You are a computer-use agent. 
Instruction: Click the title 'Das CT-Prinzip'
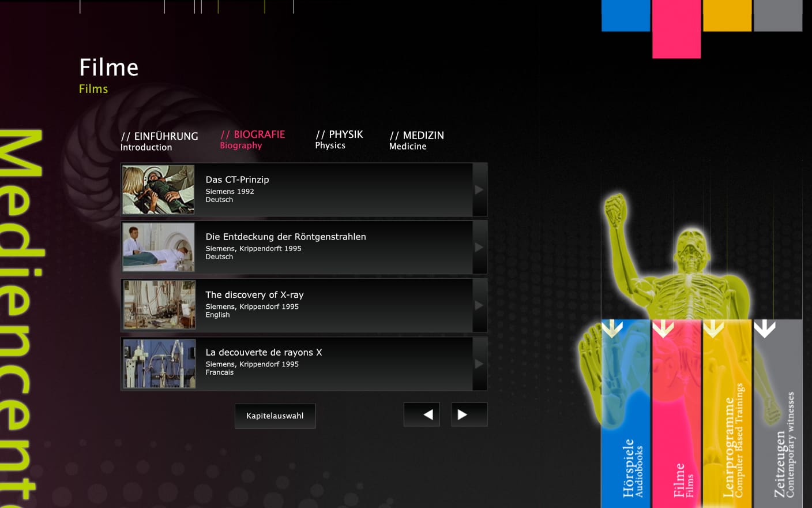tap(237, 180)
